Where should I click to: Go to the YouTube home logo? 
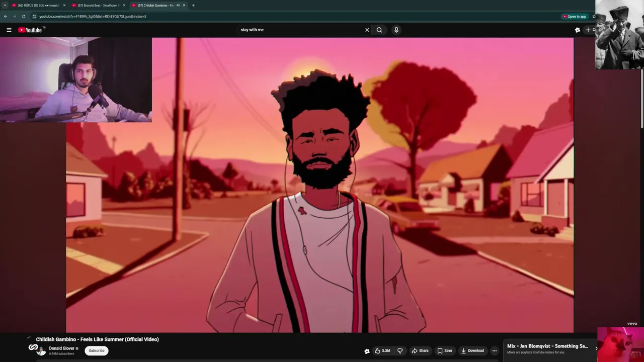pos(31,30)
